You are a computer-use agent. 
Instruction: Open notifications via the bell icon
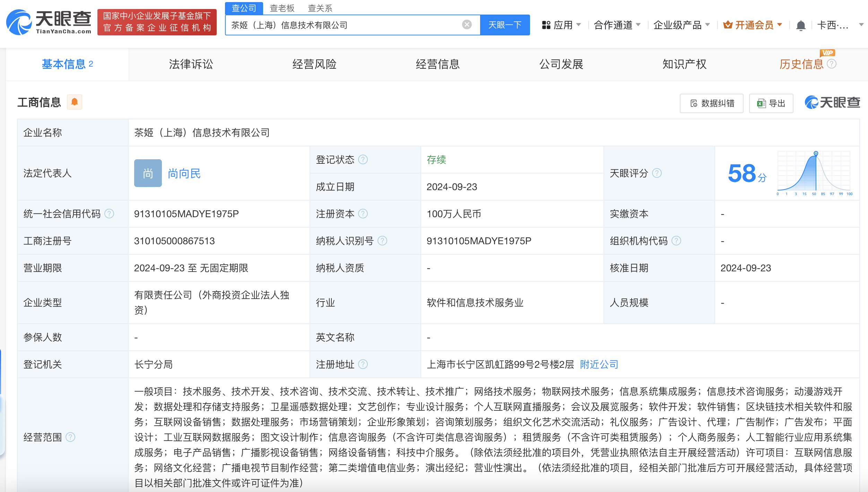coord(800,25)
